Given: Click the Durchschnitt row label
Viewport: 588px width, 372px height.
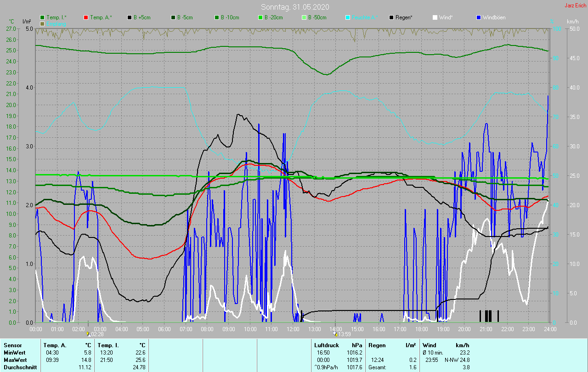Looking at the screenshot, I should pos(20,367).
